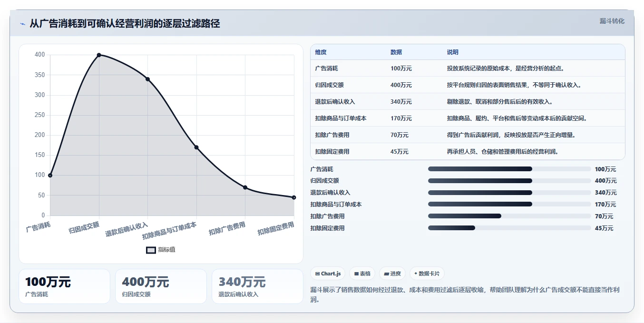Image resolution: width=644 pixels, height=323 pixels.
Task: Click the 扣除固定费用 progress bar
Action: pyautogui.click(x=509, y=228)
